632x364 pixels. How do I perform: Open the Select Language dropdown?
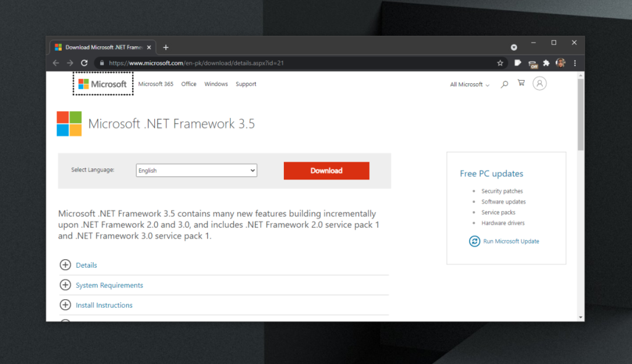point(196,170)
